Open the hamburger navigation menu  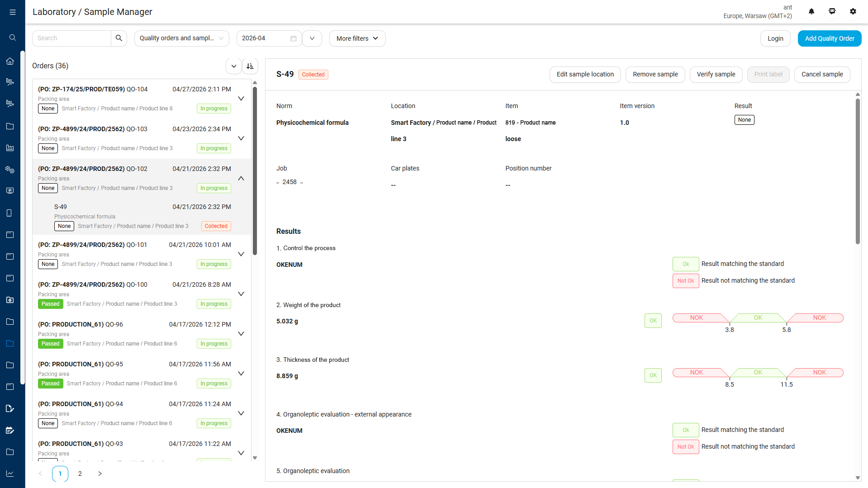click(12, 12)
